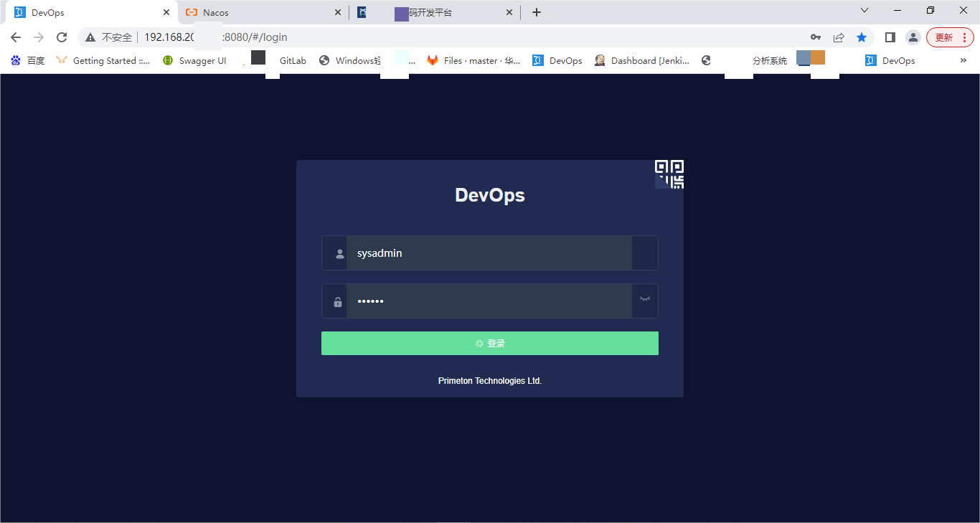Show more bookmarks with » chevron

coord(963,61)
